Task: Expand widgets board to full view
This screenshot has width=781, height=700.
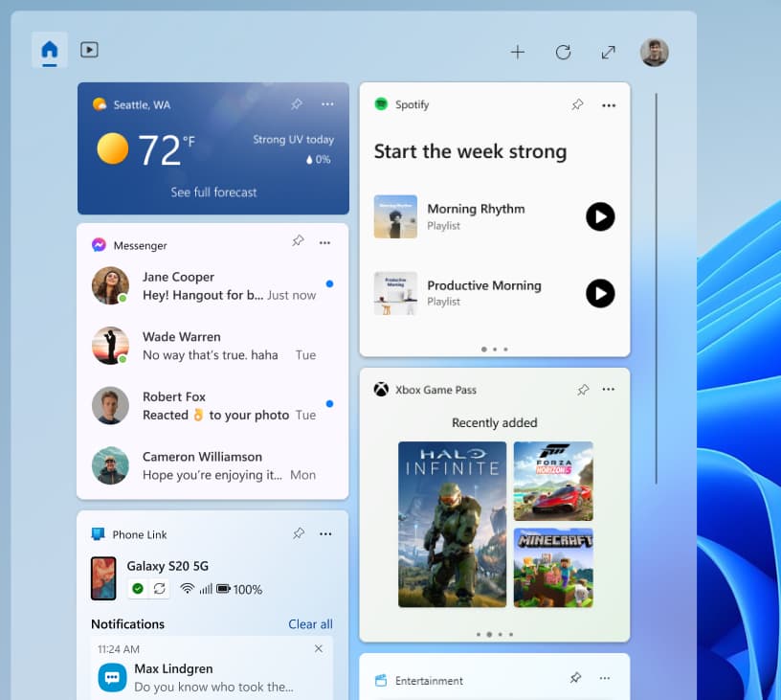Action: (608, 52)
